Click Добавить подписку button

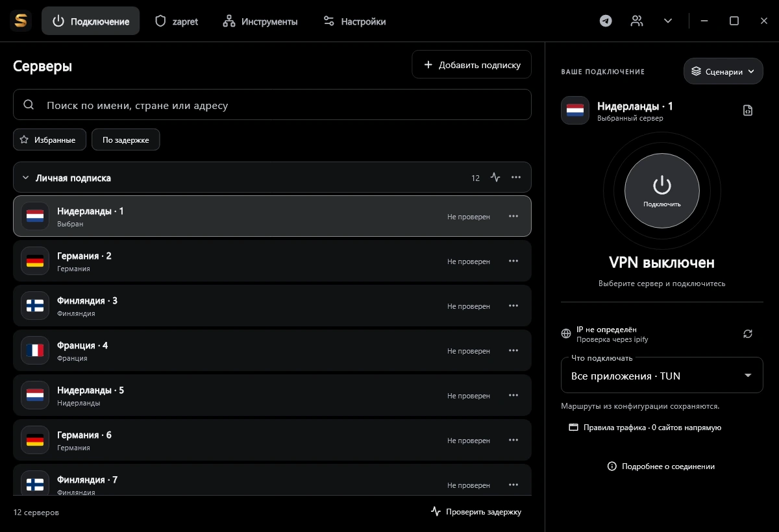tap(472, 64)
